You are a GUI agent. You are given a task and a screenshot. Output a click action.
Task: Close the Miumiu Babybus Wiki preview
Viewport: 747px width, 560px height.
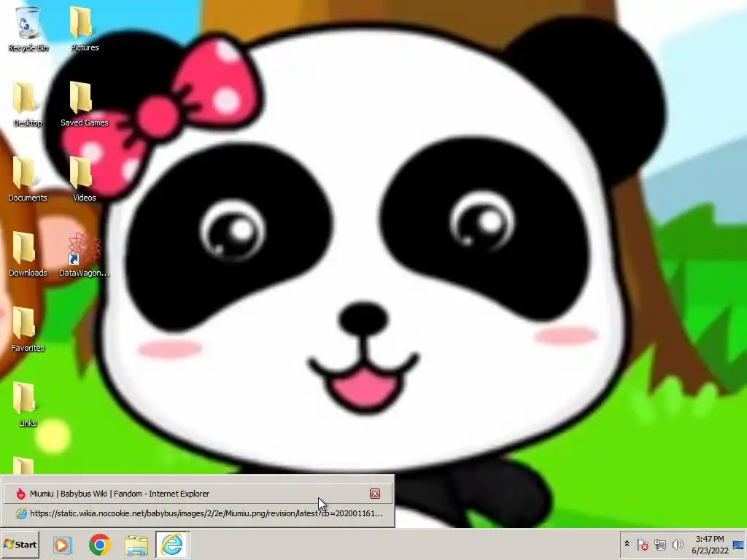click(375, 494)
